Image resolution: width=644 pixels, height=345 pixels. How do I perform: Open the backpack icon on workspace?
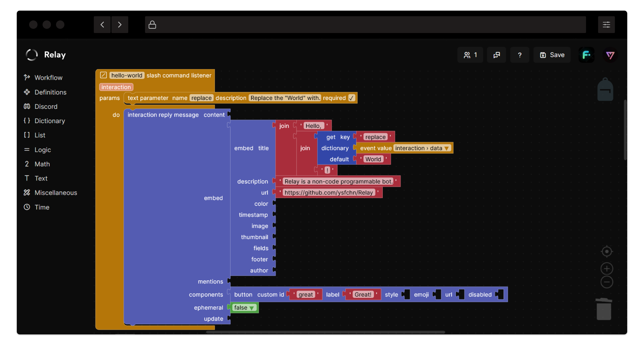(x=605, y=90)
